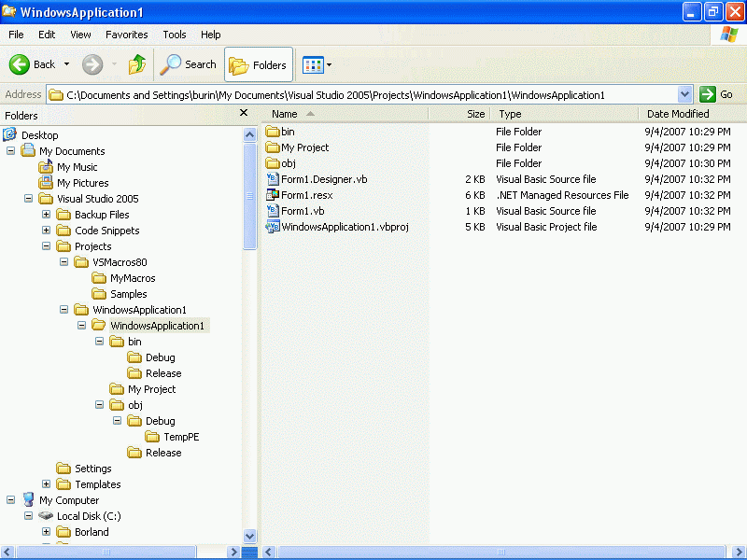Image resolution: width=747 pixels, height=560 pixels.
Task: Click the greyed Forward arrow button
Action: click(x=92, y=64)
